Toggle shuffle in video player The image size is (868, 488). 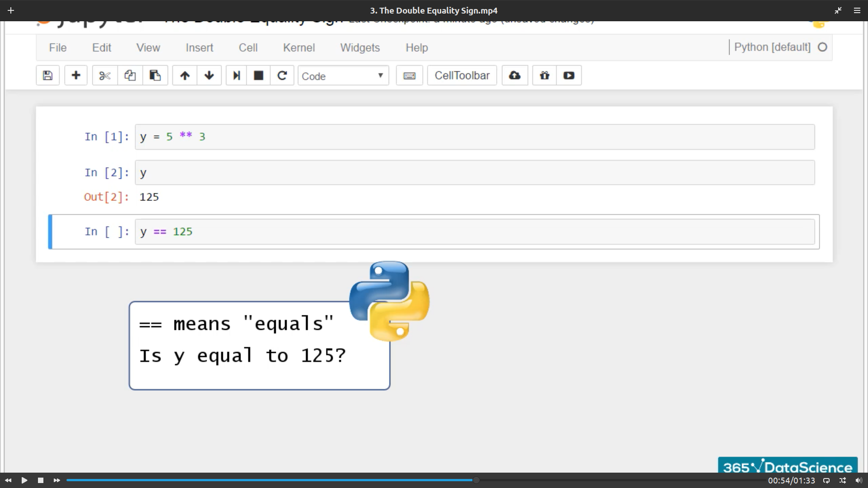click(843, 480)
